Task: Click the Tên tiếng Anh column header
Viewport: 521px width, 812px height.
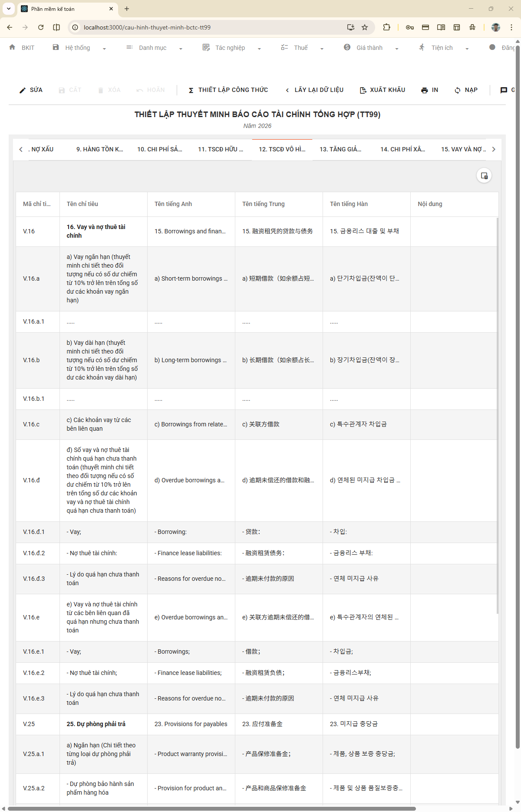Action: (x=191, y=204)
